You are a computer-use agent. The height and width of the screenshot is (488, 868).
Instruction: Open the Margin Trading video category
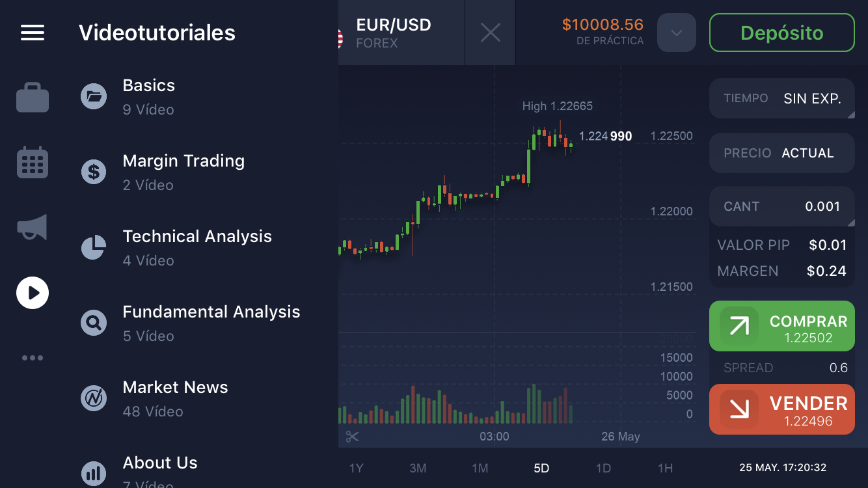coord(183,172)
